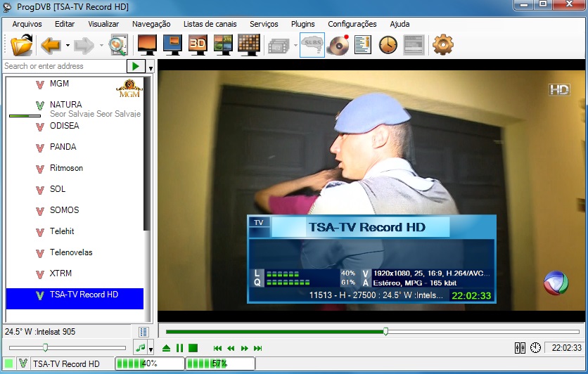Click the 40% signal level bar
588x374 pixels.
click(x=149, y=363)
